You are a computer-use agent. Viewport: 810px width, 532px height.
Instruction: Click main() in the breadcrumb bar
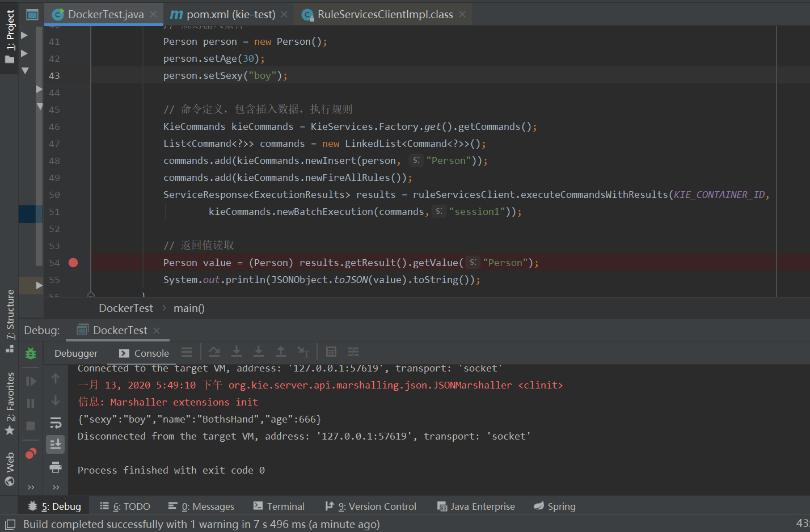coord(188,308)
